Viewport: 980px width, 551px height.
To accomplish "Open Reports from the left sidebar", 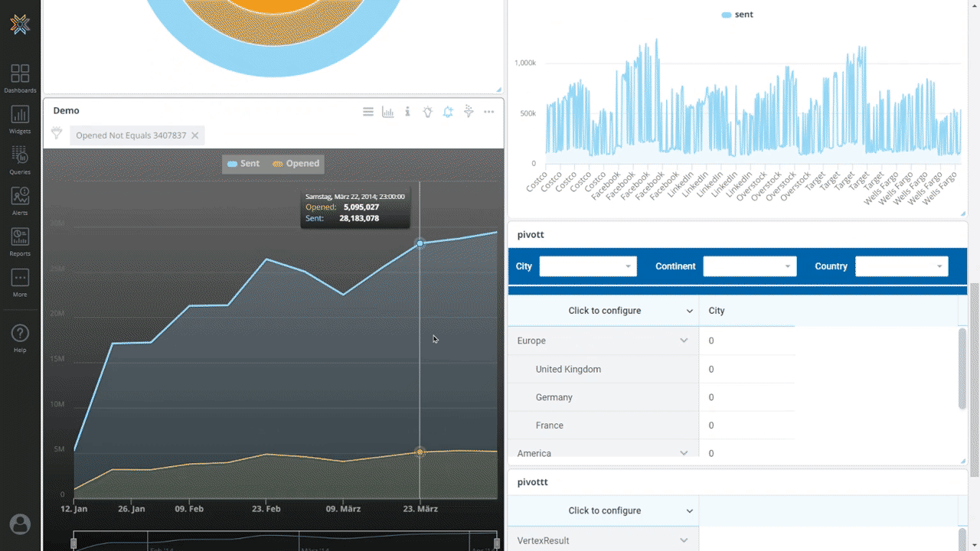I will click(20, 241).
